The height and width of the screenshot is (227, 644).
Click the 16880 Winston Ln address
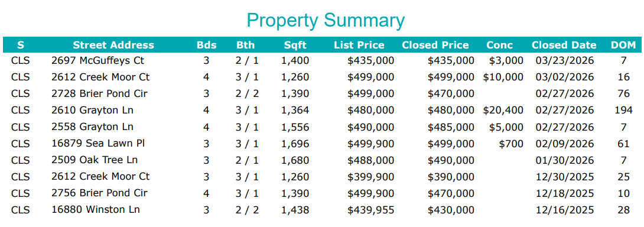(96, 209)
